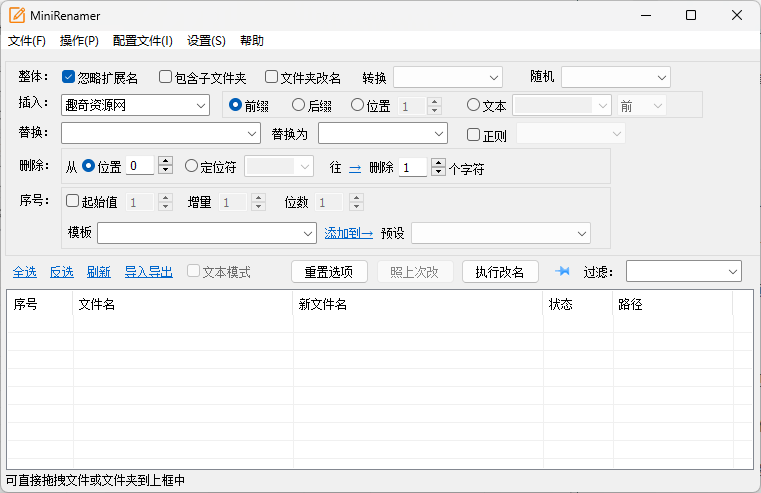Screen dimensions: 761x493
Task: Click the 添加到→ link
Action: 348,232
